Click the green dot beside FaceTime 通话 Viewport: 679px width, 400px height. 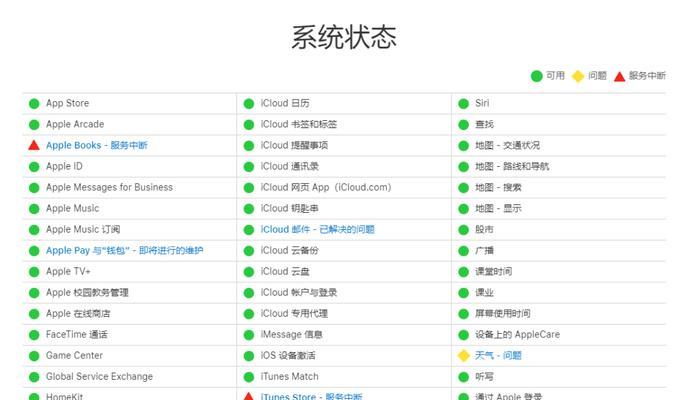[34, 335]
